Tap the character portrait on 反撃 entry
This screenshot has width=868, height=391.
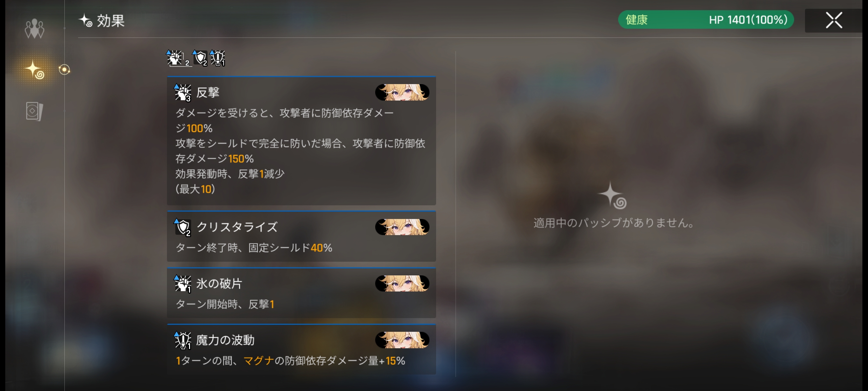tap(402, 92)
